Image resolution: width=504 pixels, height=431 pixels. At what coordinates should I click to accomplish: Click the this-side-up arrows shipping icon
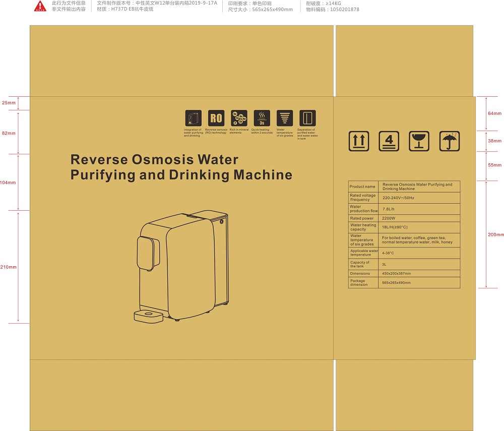pos(359,141)
